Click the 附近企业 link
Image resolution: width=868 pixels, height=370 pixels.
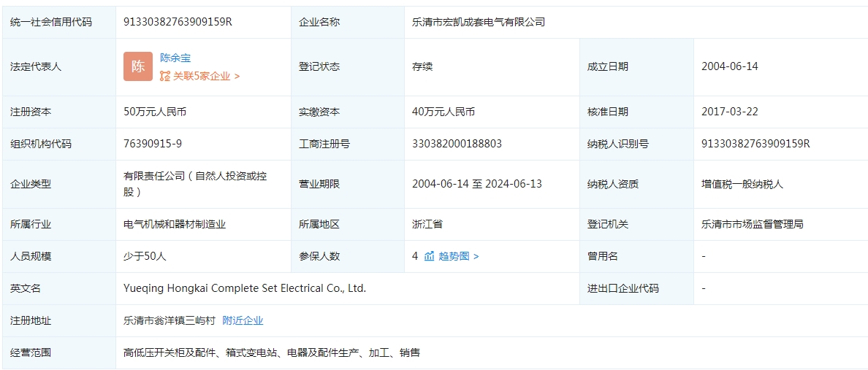(243, 320)
